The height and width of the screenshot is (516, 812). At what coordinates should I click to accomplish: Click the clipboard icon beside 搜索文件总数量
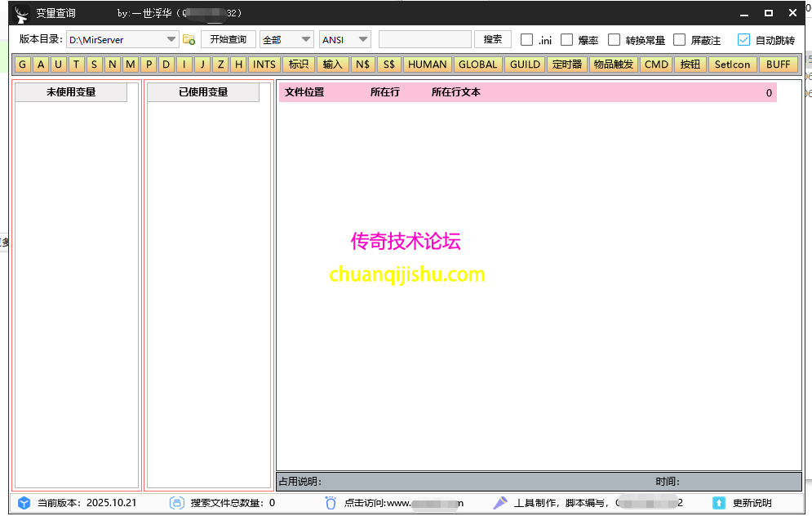tap(176, 503)
